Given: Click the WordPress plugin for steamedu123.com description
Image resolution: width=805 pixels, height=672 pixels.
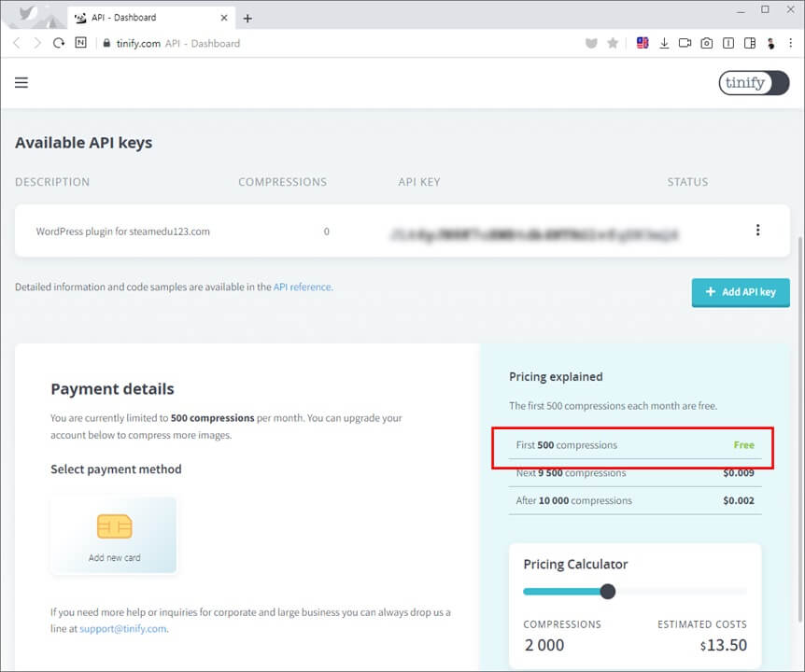Looking at the screenshot, I should (122, 231).
